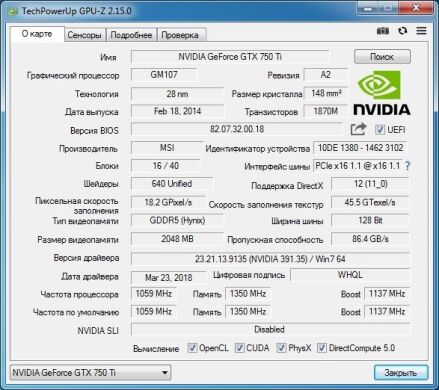Click the 1137 MHz Boost in Частота процессора row

387,294
